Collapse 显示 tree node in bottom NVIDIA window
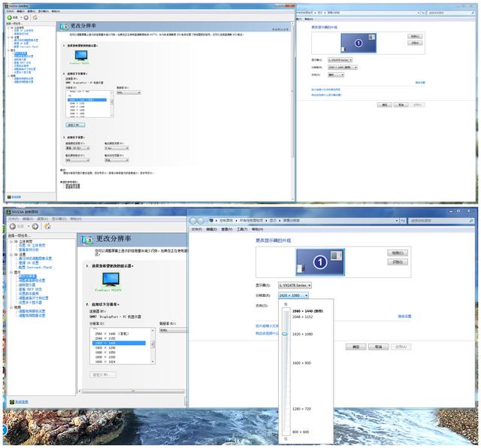 click(x=11, y=272)
